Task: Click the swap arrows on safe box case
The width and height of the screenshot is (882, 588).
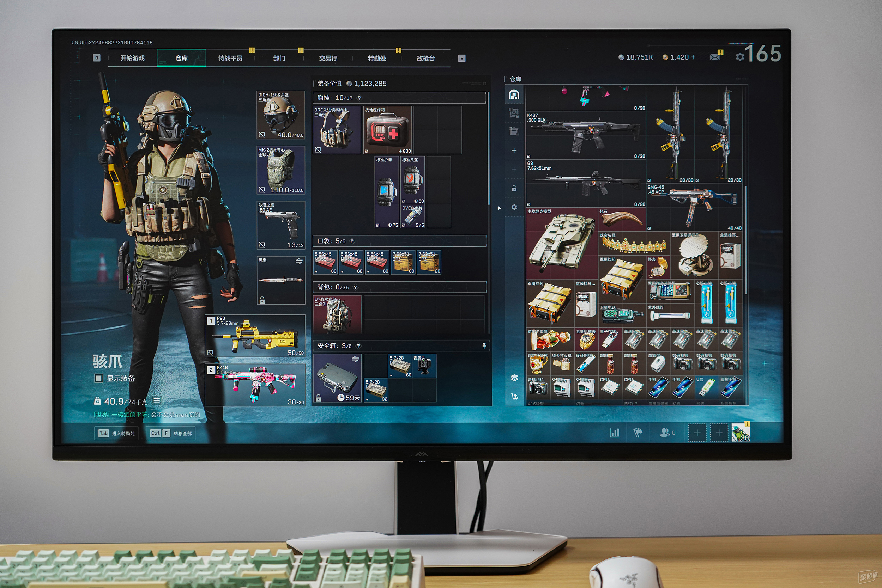Action: (355, 359)
